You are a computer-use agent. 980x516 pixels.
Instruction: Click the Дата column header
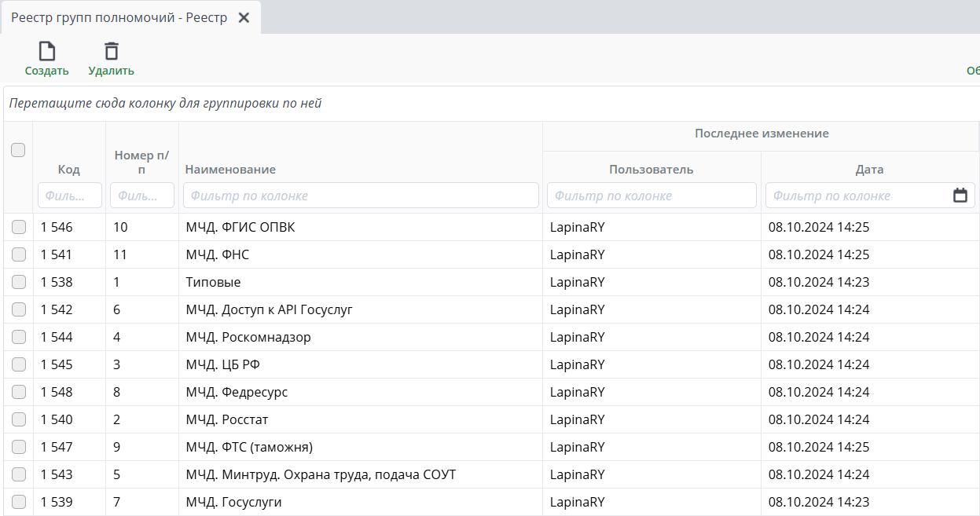click(x=869, y=170)
